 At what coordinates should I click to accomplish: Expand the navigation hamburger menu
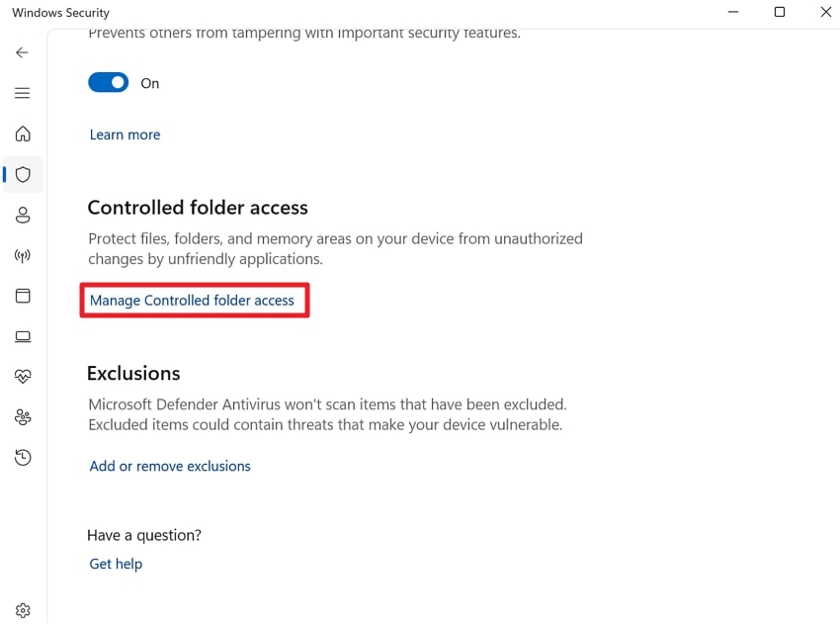point(23,92)
